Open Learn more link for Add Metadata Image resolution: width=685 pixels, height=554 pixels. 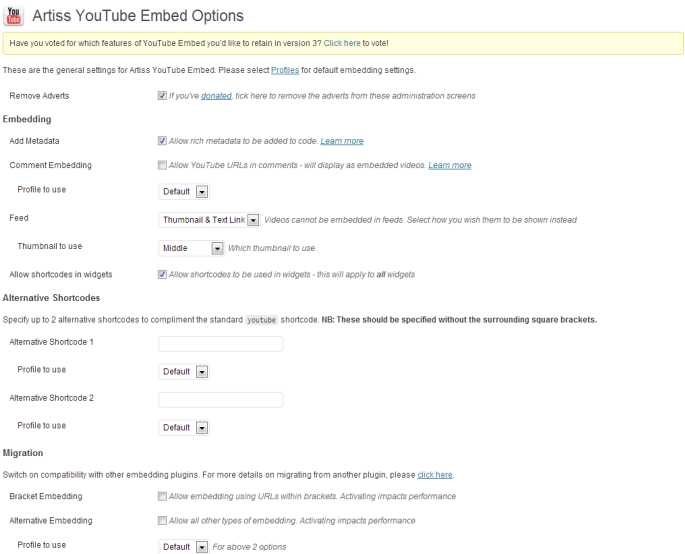pyautogui.click(x=342, y=141)
